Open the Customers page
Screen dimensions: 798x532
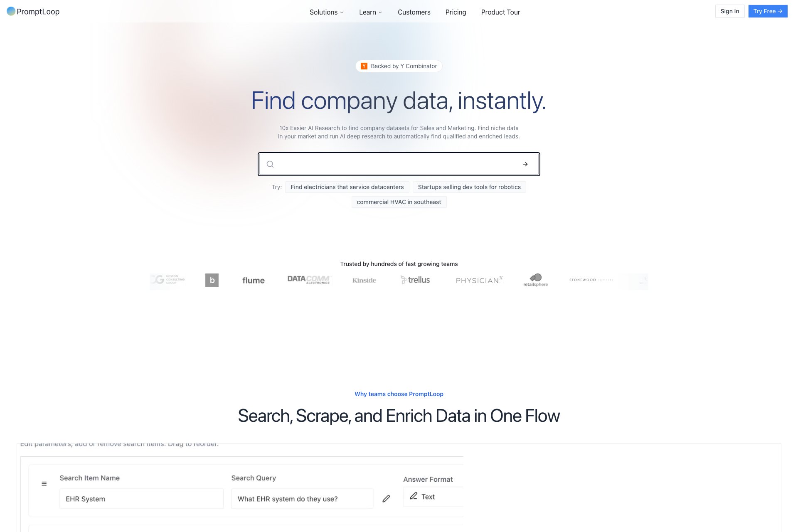(x=414, y=12)
